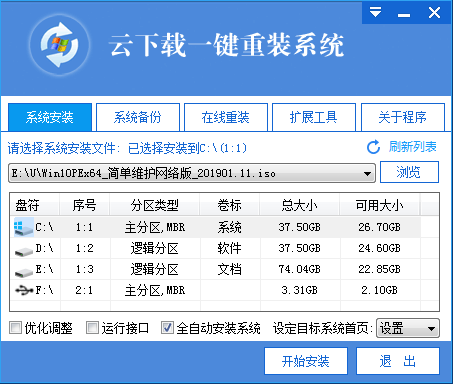
Task: Select the cell with sequence 2:1
Action: (x=84, y=290)
